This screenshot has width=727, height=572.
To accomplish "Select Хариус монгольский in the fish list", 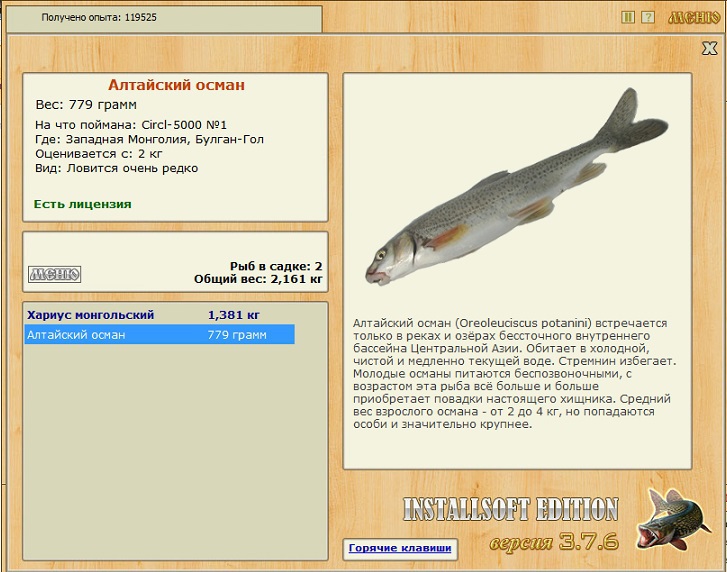I will (159, 315).
